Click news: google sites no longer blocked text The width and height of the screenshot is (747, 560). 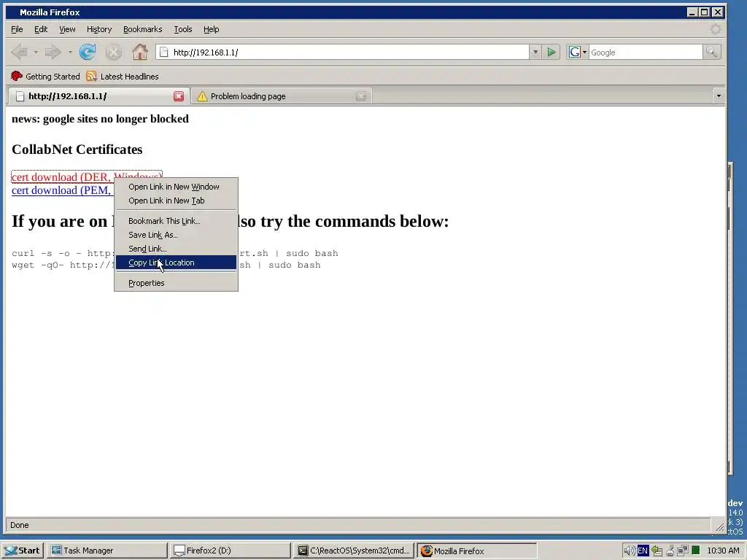click(x=100, y=119)
